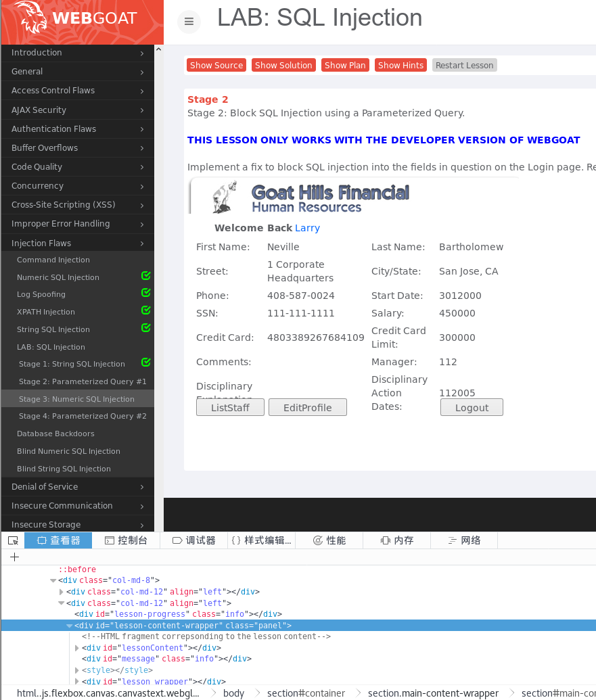The height and width of the screenshot is (700, 596).
Task: Click the ::before pseudo-element row
Action: pyautogui.click(x=77, y=569)
